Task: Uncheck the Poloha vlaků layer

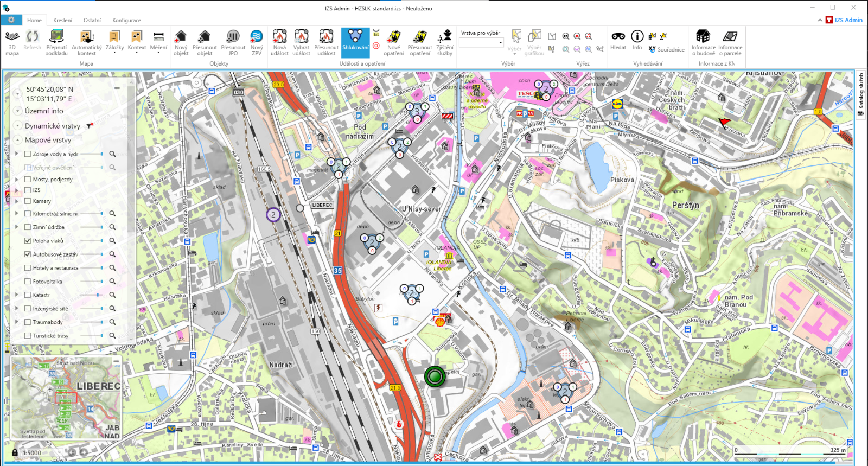Action: 28,241
